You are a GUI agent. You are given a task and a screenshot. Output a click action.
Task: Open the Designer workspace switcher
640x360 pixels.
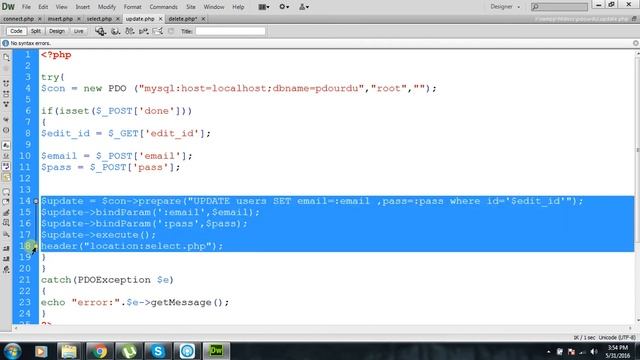pos(505,7)
